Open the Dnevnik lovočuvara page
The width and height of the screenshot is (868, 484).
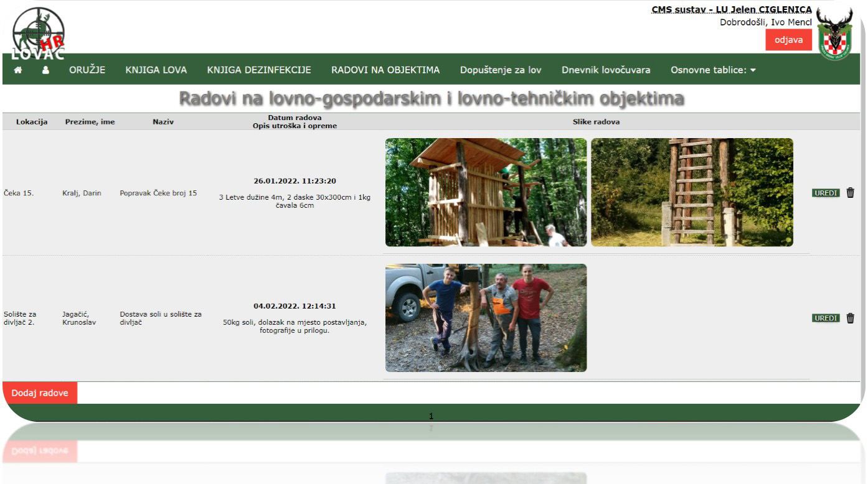click(x=605, y=70)
